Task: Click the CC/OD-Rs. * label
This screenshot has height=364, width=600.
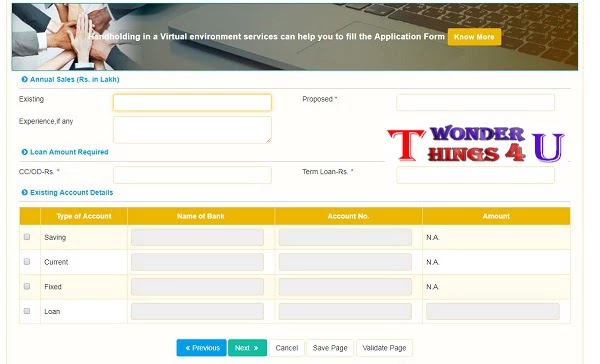Action: point(39,172)
